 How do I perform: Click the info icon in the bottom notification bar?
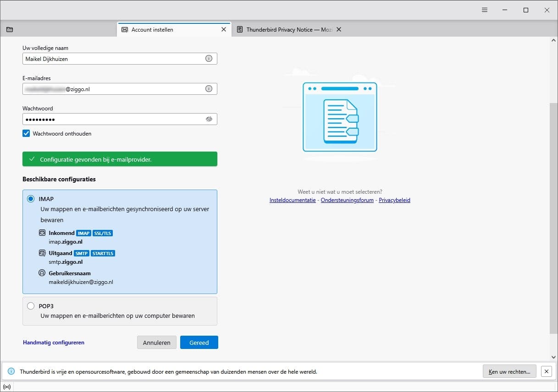pyautogui.click(x=10, y=371)
